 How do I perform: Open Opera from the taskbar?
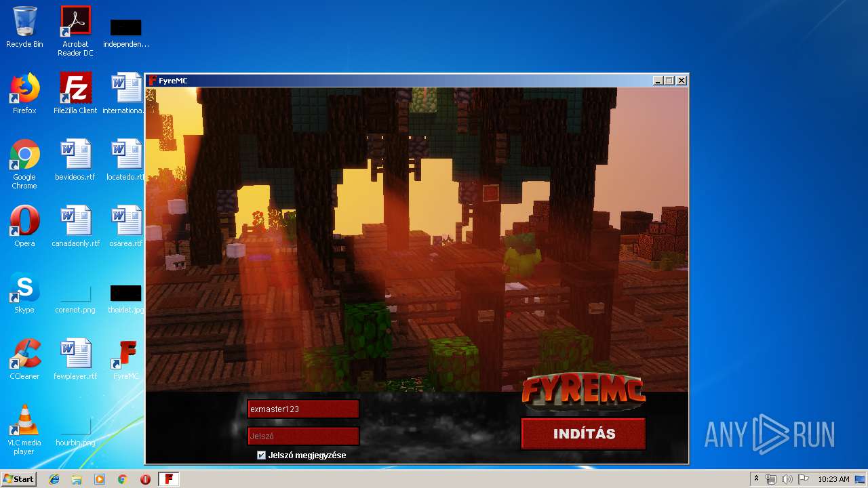[145, 479]
